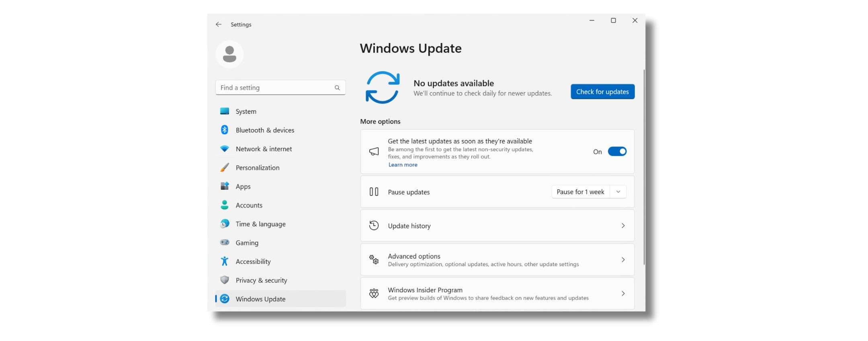Select Privacy & security in sidebar

click(280, 280)
